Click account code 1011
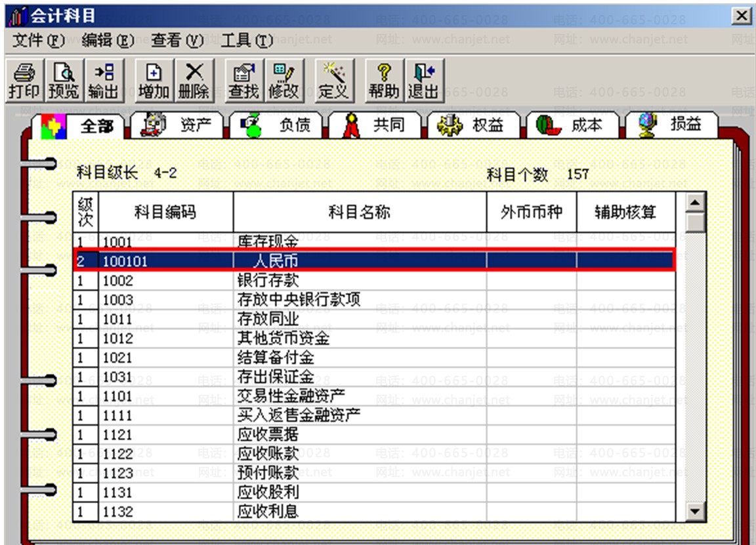The width and height of the screenshot is (756, 545). point(117,319)
